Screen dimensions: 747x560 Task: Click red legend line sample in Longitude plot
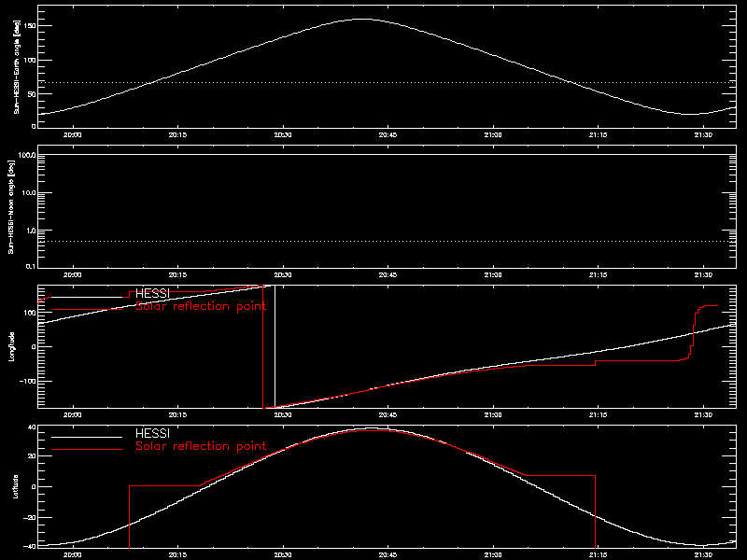(x=87, y=310)
